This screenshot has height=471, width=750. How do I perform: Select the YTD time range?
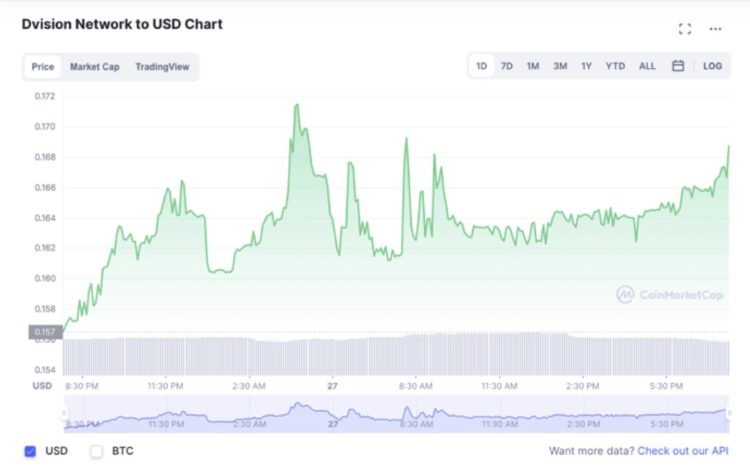615,66
